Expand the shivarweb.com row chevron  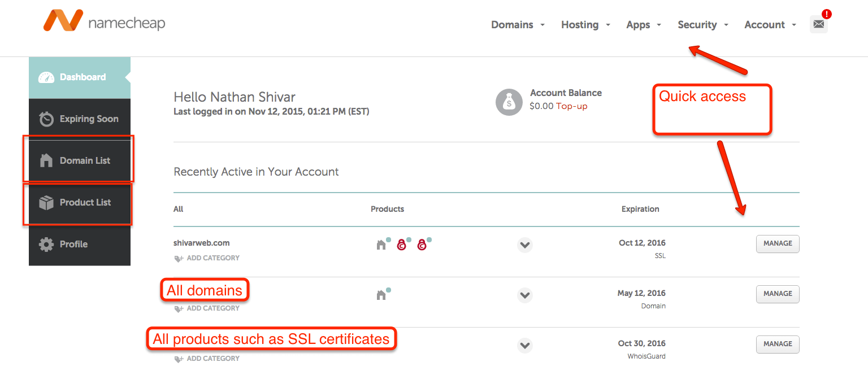point(525,245)
